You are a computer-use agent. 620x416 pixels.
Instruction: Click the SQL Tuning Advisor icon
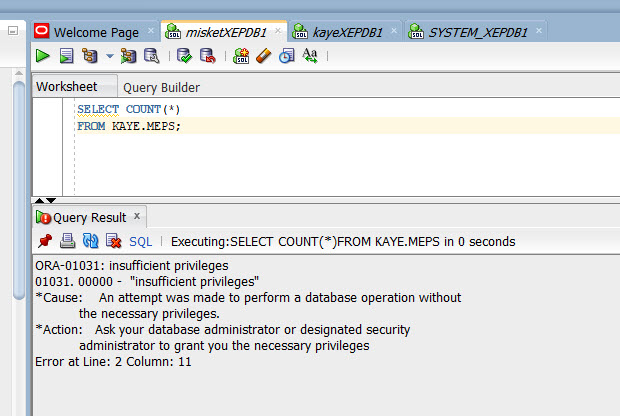pos(151,56)
